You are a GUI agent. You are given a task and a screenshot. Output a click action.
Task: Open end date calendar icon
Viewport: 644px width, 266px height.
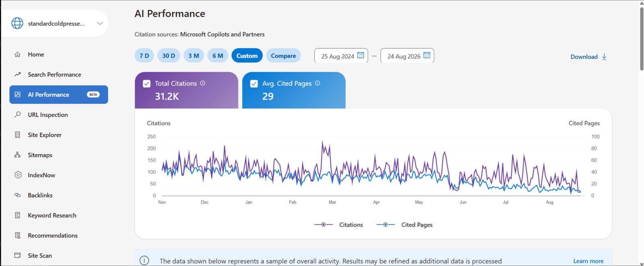(427, 55)
